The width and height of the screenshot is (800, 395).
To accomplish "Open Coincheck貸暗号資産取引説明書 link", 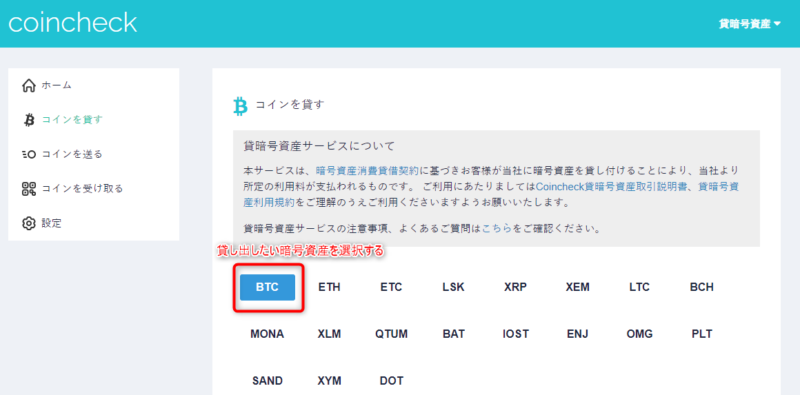I will point(612,186).
